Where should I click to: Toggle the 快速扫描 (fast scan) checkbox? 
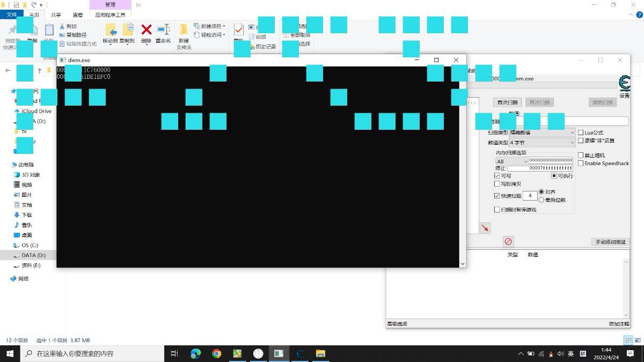click(x=497, y=196)
